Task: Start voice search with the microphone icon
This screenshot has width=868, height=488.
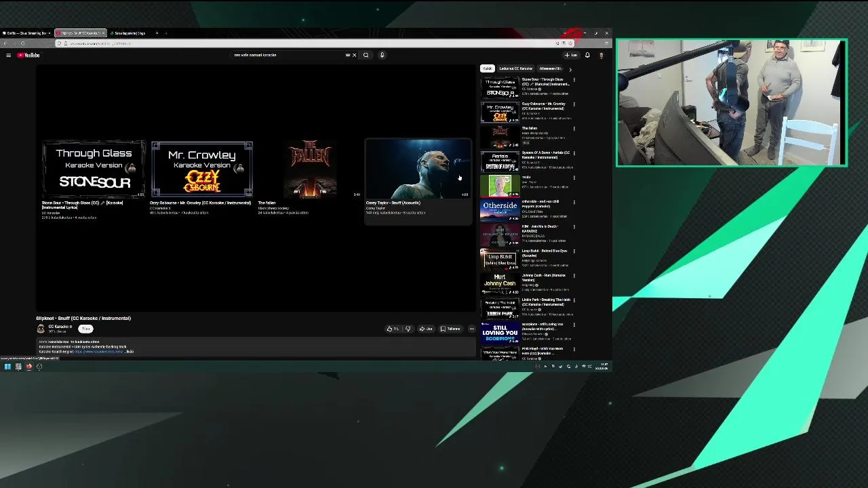Action: click(382, 55)
